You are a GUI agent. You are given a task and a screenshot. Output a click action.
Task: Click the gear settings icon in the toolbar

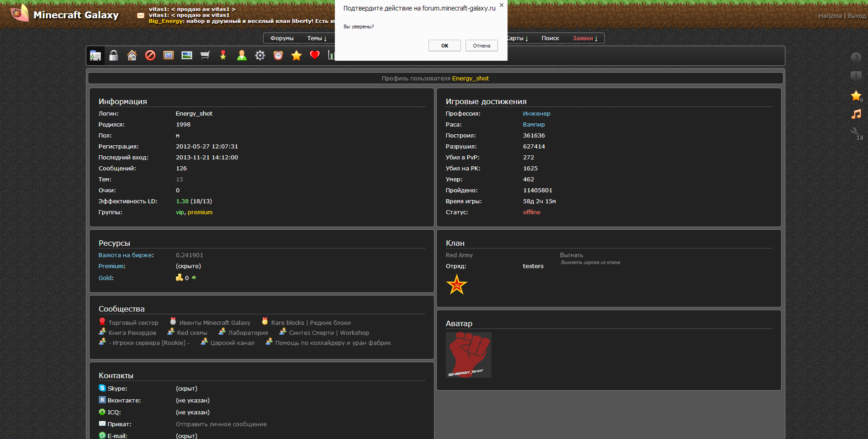260,56
